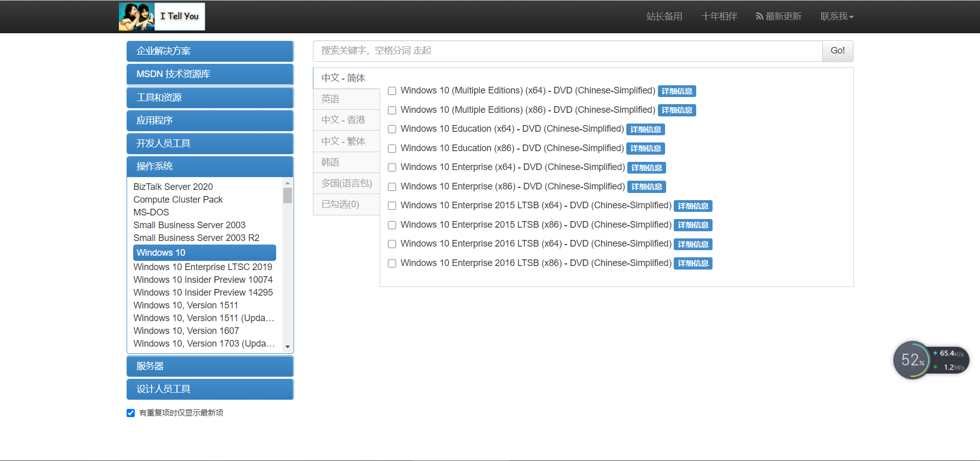Select Windows 10, Version 1511 (Upda… entry
This screenshot has height=461, width=980.
point(204,318)
